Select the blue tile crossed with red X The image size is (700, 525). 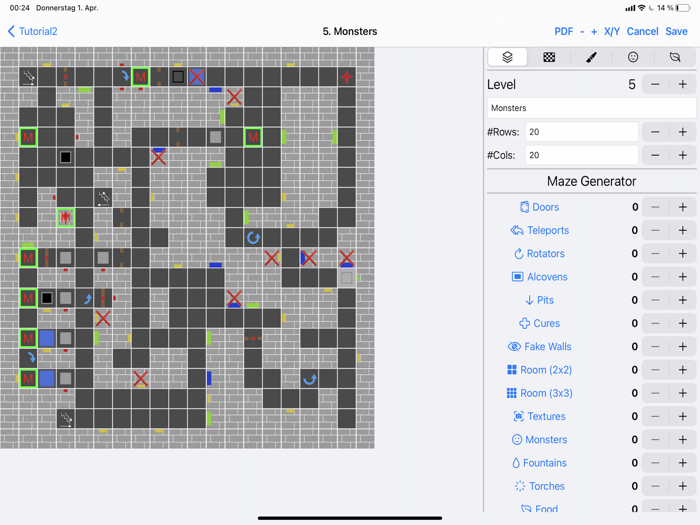tap(197, 77)
